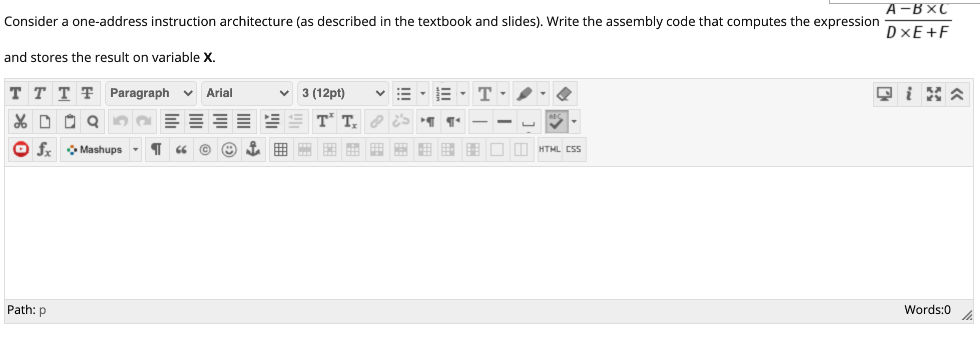
Task: Insert a table
Action: coord(281,149)
